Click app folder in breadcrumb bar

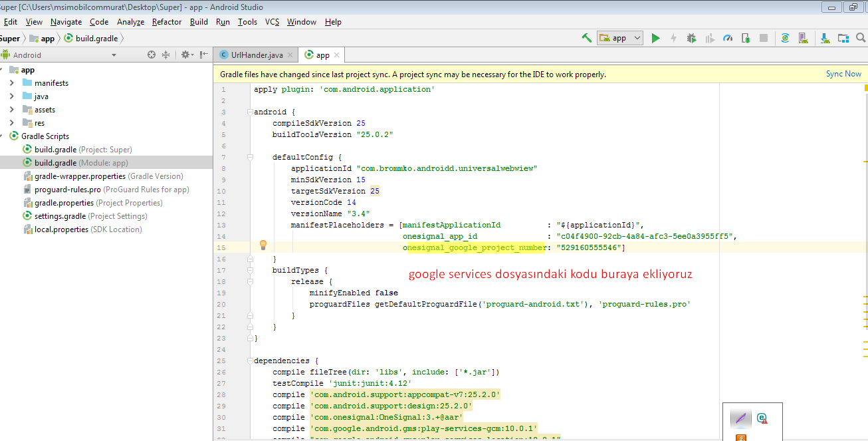43,39
